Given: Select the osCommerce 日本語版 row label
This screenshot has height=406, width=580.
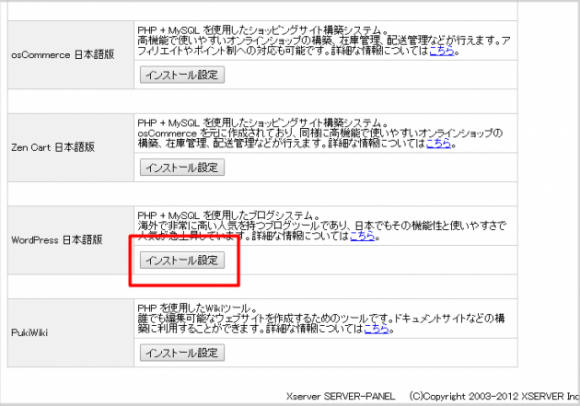Looking at the screenshot, I should coord(63,55).
